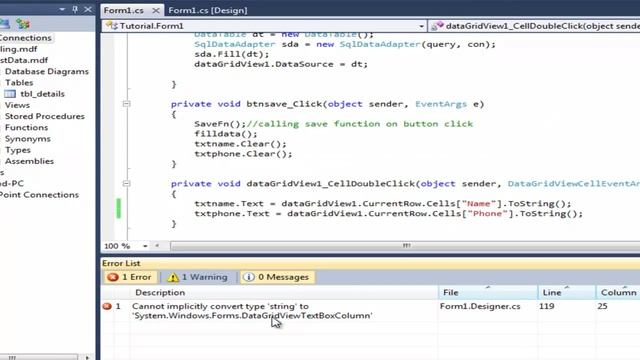Select the Assemblies node
The width and height of the screenshot is (640, 360).
29,161
